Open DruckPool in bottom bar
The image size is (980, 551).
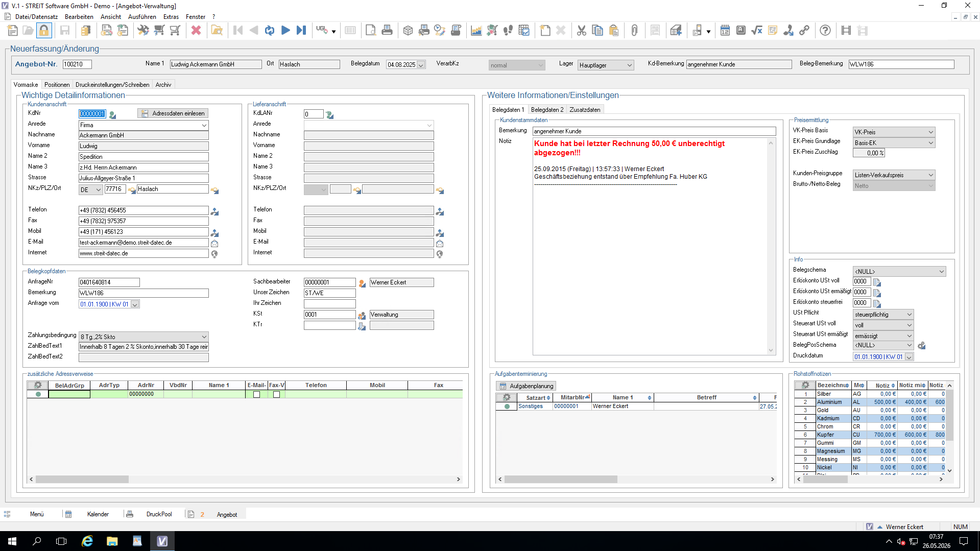(159, 514)
